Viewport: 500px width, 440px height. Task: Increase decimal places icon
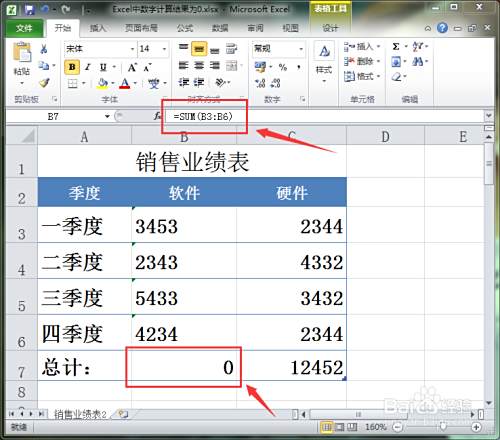pyautogui.click(x=260, y=83)
